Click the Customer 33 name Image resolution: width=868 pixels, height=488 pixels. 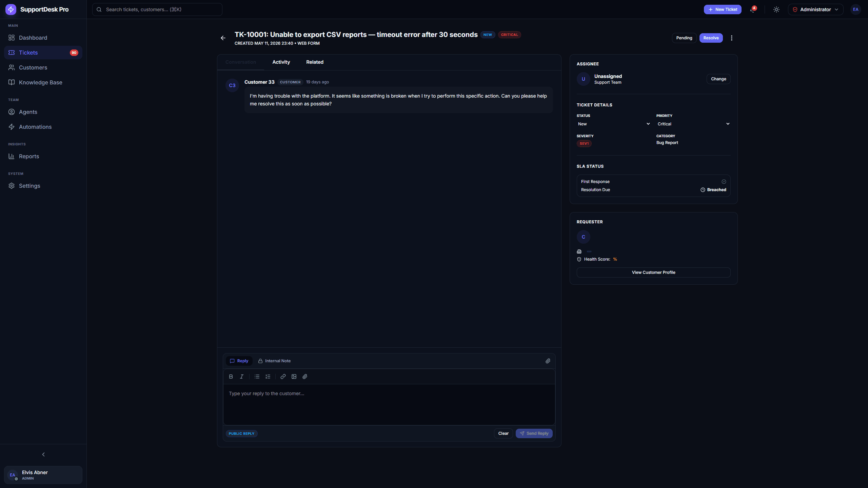(x=259, y=82)
